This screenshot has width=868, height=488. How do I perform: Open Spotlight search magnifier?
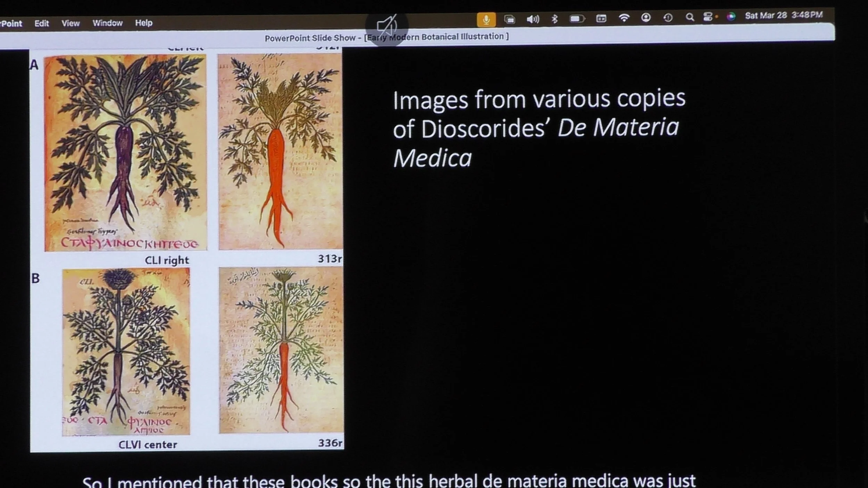point(690,17)
